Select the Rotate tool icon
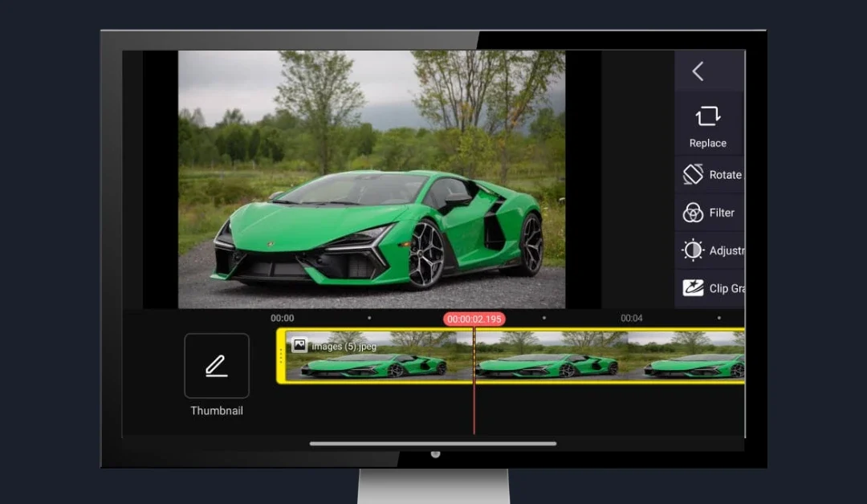Screen dimensions: 867x504 coord(693,174)
